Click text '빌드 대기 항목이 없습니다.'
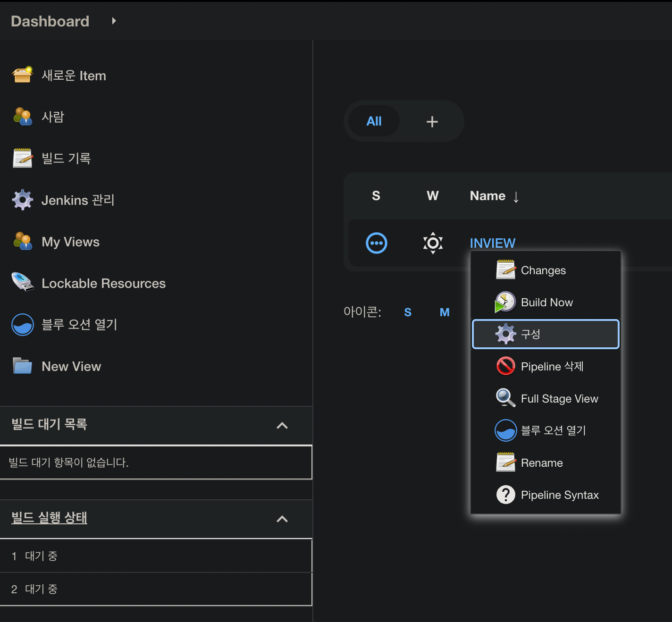The height and width of the screenshot is (622, 672). [x=69, y=462]
